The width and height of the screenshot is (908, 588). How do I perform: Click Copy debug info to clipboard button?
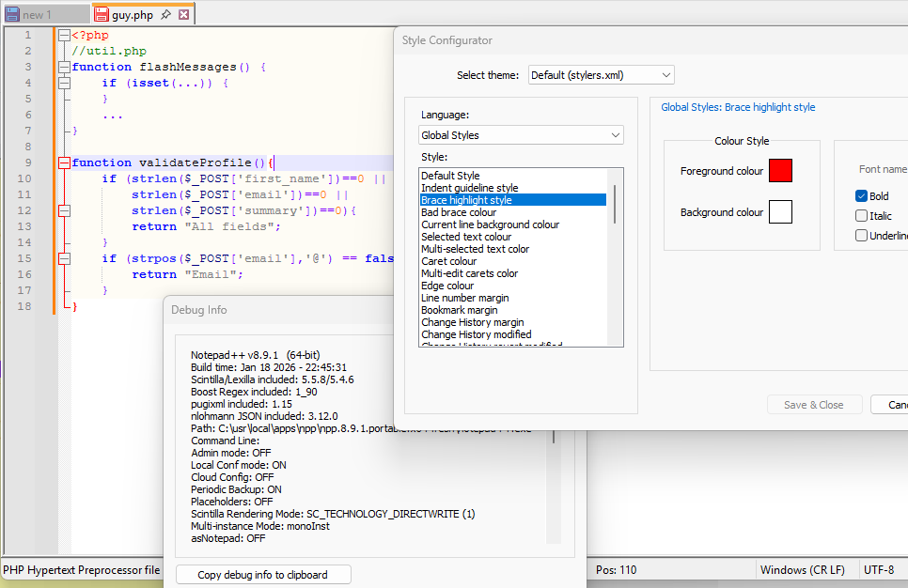point(263,575)
